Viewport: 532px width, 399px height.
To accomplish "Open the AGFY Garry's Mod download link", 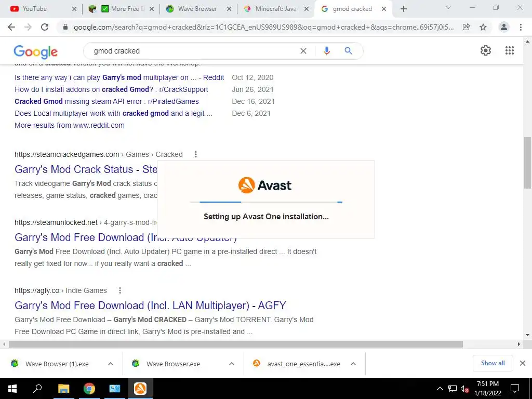I will [x=150, y=305].
